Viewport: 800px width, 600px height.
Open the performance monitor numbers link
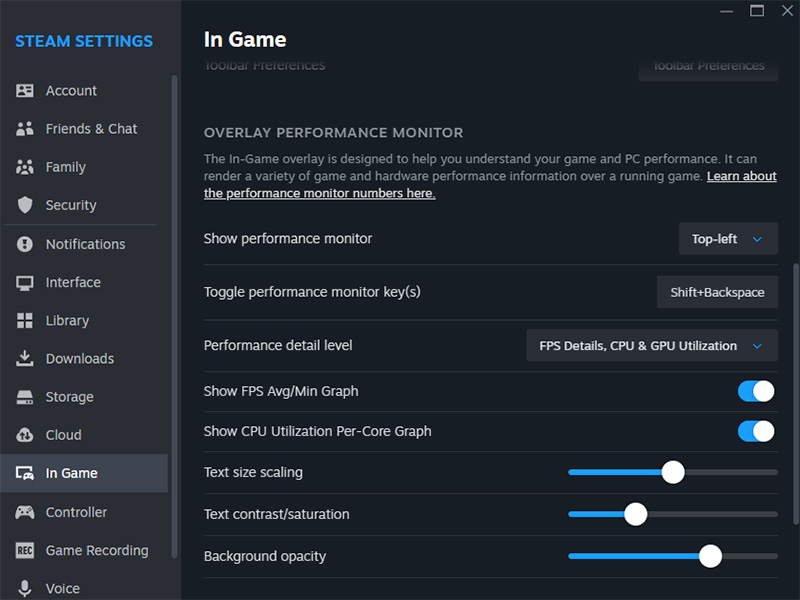coord(320,193)
